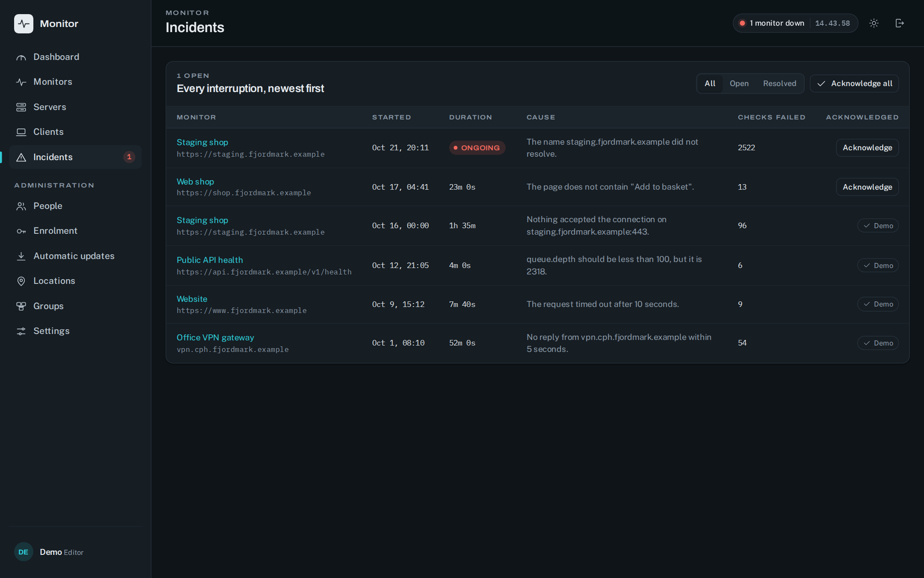
Task: Acknowledge the ongoing Staging shop incident
Action: click(x=867, y=148)
